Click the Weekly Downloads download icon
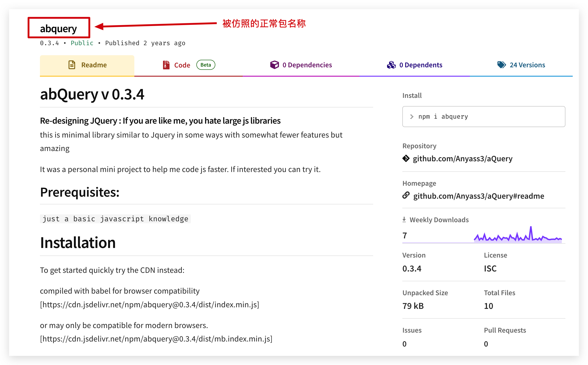Image resolution: width=588 pixels, height=365 pixels. click(404, 220)
